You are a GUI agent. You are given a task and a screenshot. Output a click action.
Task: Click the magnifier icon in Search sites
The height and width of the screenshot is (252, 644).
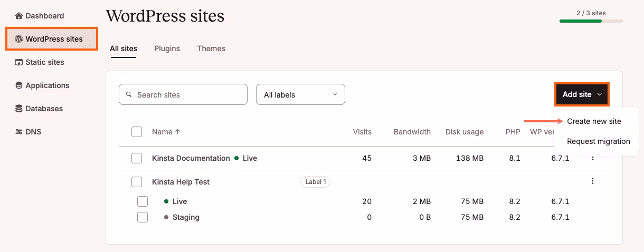(x=129, y=95)
